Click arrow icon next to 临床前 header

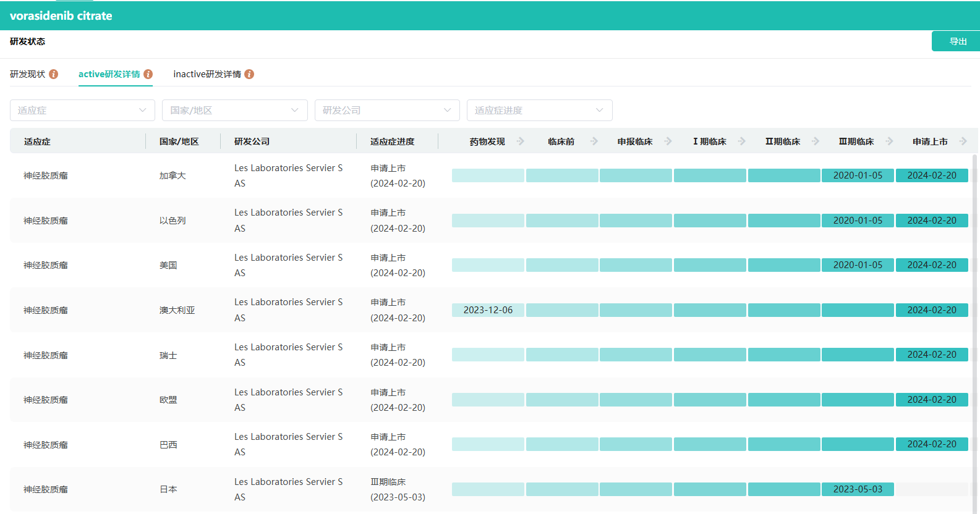594,141
